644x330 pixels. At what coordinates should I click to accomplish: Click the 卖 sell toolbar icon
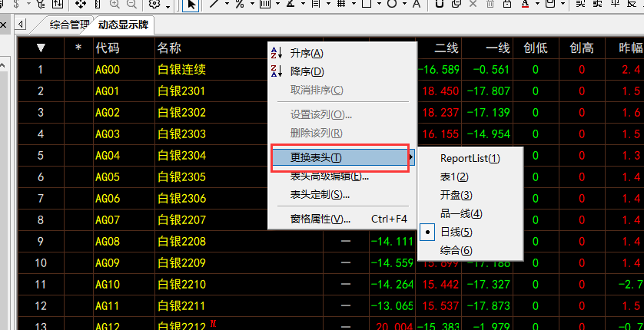pyautogui.click(x=597, y=4)
